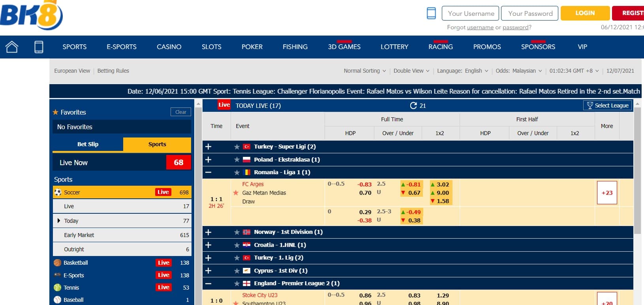This screenshot has height=305, width=644.
Task: Click the Your Username input field
Action: [x=470, y=13]
